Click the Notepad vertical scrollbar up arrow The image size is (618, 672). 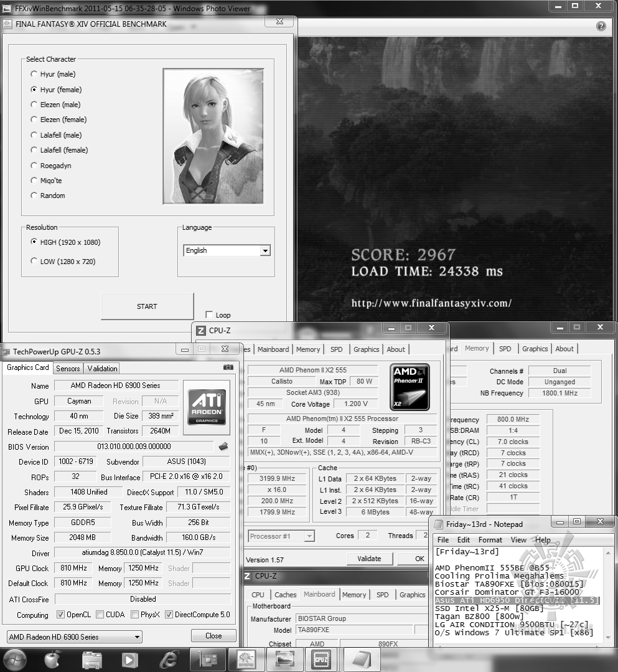click(x=607, y=553)
